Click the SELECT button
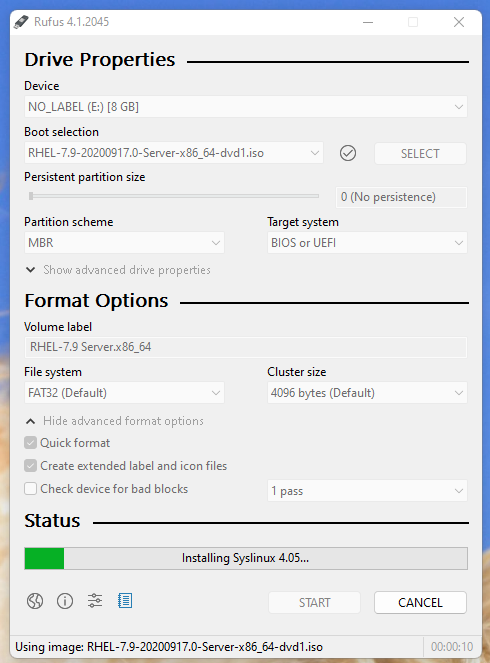This screenshot has width=490, height=663. pos(420,153)
